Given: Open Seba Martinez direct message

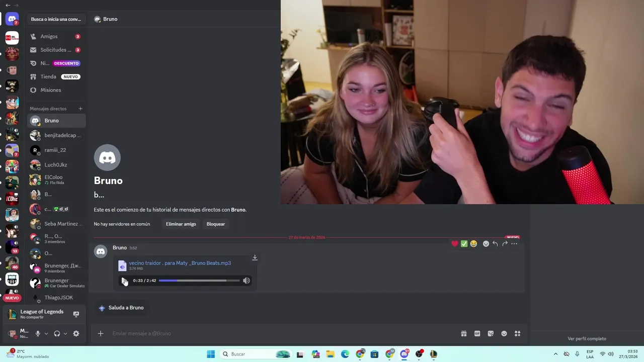Looking at the screenshot, I should (x=56, y=224).
